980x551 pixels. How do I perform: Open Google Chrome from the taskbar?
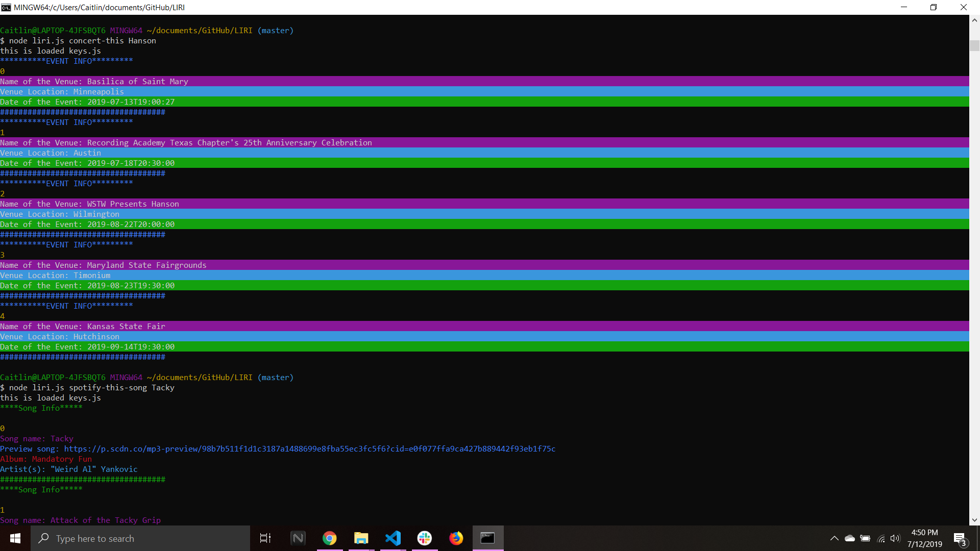pos(330,538)
